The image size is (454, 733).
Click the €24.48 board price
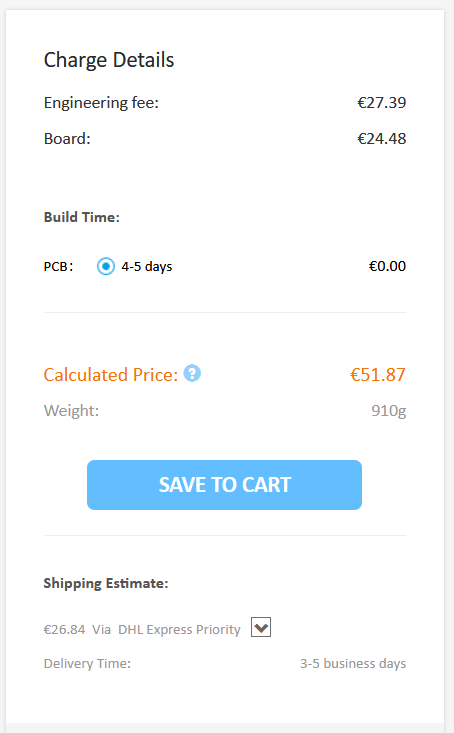point(382,139)
